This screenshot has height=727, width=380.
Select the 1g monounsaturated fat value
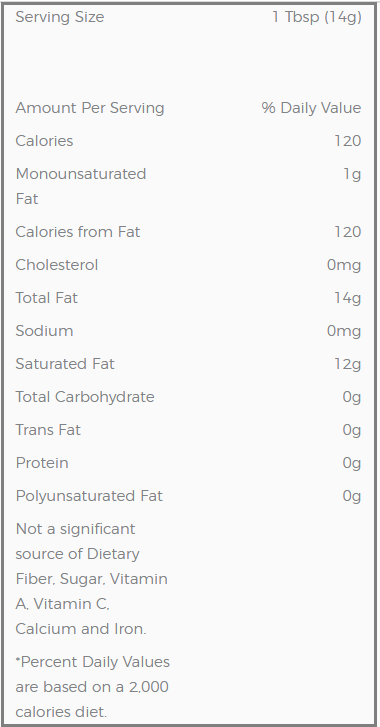[x=352, y=174]
